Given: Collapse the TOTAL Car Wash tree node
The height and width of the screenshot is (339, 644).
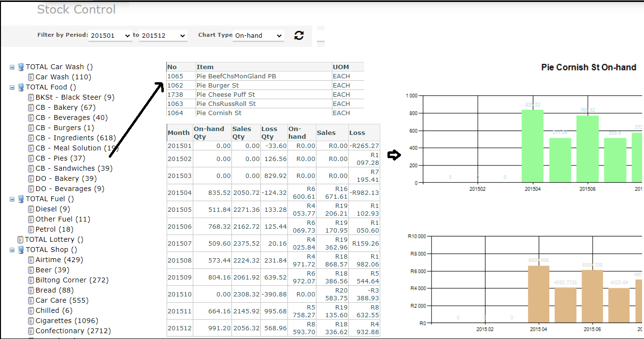Looking at the screenshot, I should pyautogui.click(x=12, y=67).
